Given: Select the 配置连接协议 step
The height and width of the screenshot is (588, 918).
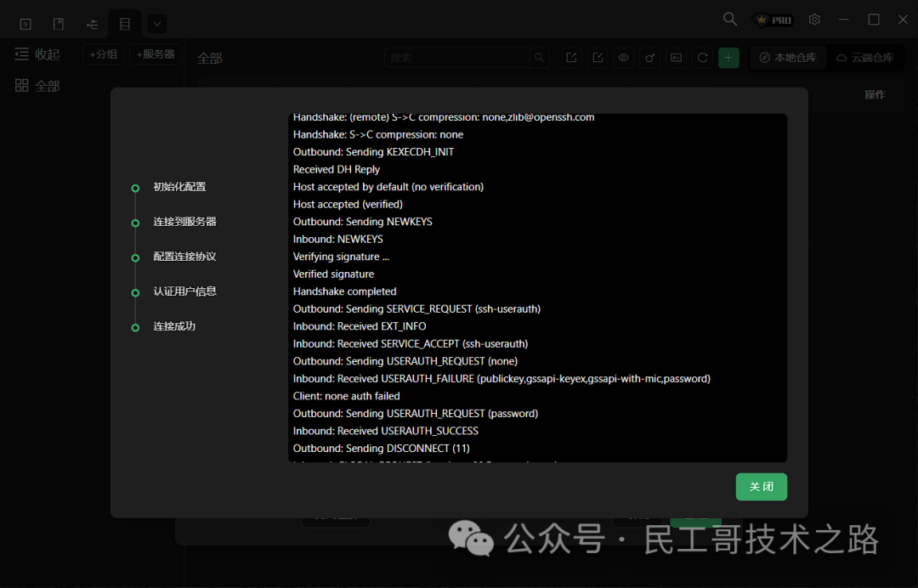Looking at the screenshot, I should click(x=185, y=257).
